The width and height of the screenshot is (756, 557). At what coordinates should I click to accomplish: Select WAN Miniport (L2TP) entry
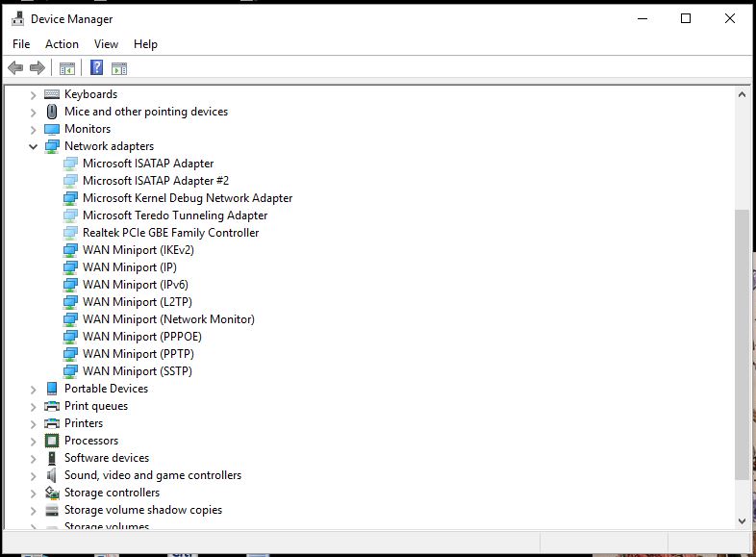coord(138,302)
